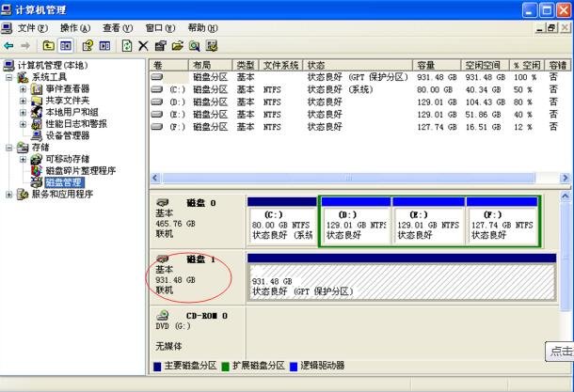The height and width of the screenshot is (392, 574).
Task: Open the 文件(F) menu
Action: coord(33,28)
